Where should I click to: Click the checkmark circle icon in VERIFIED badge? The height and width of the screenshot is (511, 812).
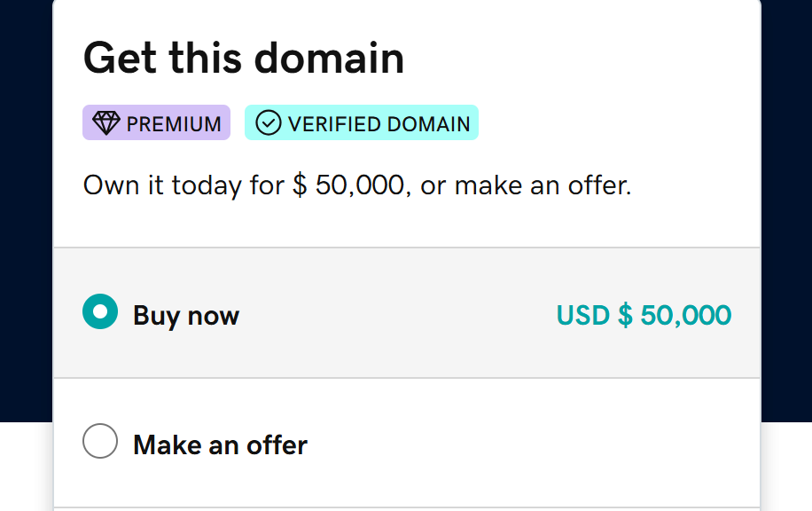(268, 123)
